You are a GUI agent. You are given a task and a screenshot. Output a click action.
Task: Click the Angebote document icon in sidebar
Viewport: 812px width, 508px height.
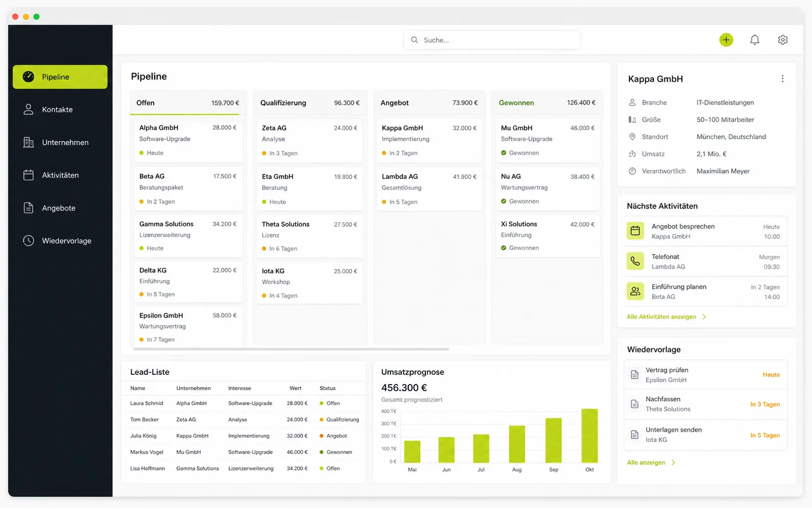[29, 208]
